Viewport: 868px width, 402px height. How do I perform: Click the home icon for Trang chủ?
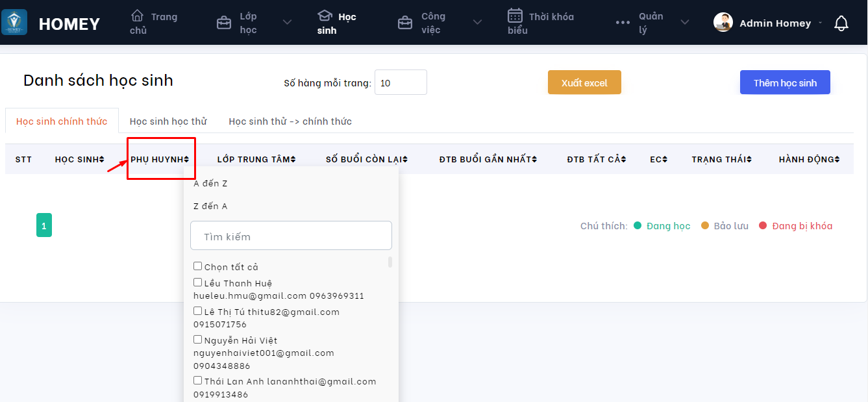137,16
